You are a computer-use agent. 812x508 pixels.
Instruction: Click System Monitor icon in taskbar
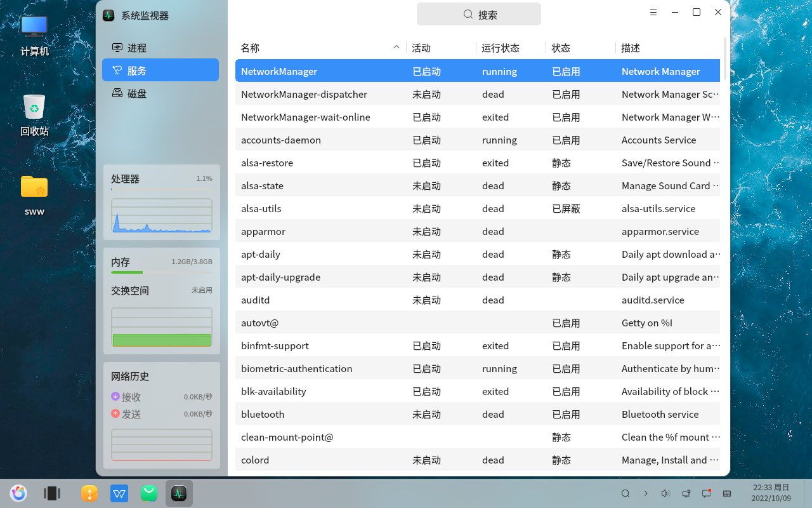[x=179, y=493]
